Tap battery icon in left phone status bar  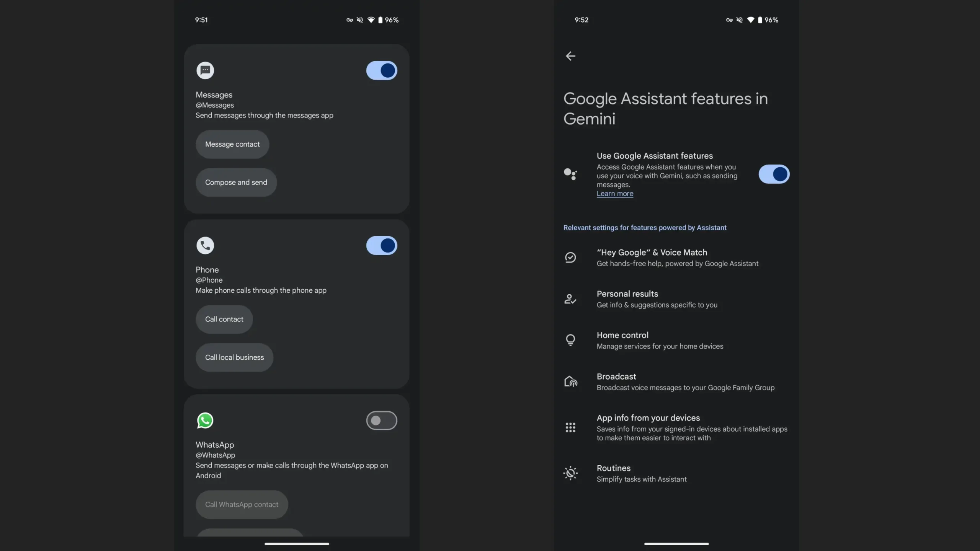(380, 20)
